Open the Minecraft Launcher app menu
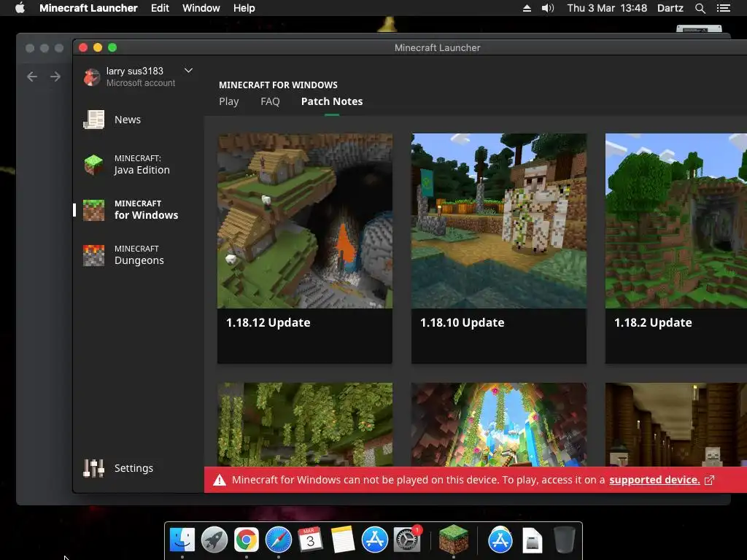This screenshot has width=747, height=560. point(88,8)
